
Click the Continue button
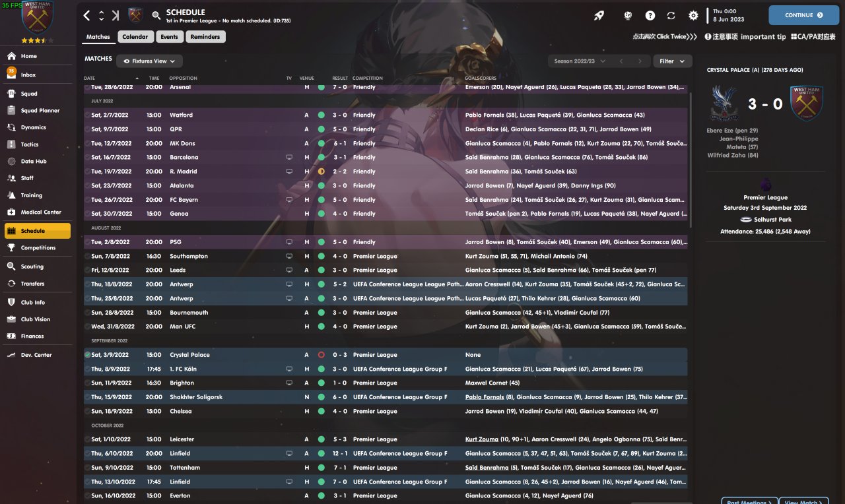click(803, 15)
